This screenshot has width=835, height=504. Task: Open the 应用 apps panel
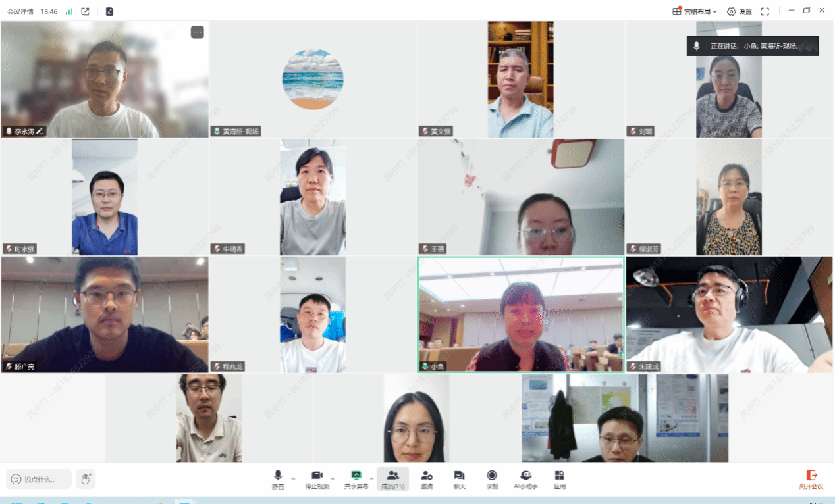[x=559, y=479]
